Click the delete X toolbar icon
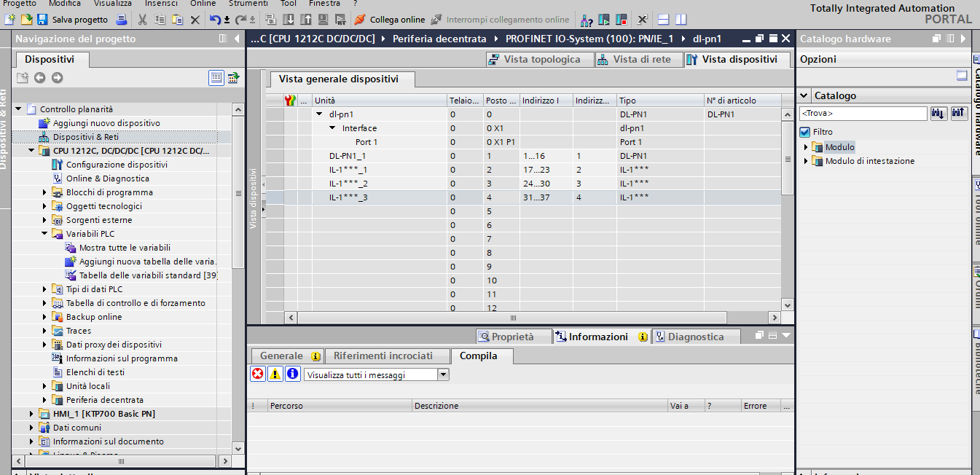Image resolution: width=980 pixels, height=475 pixels. tap(195, 20)
